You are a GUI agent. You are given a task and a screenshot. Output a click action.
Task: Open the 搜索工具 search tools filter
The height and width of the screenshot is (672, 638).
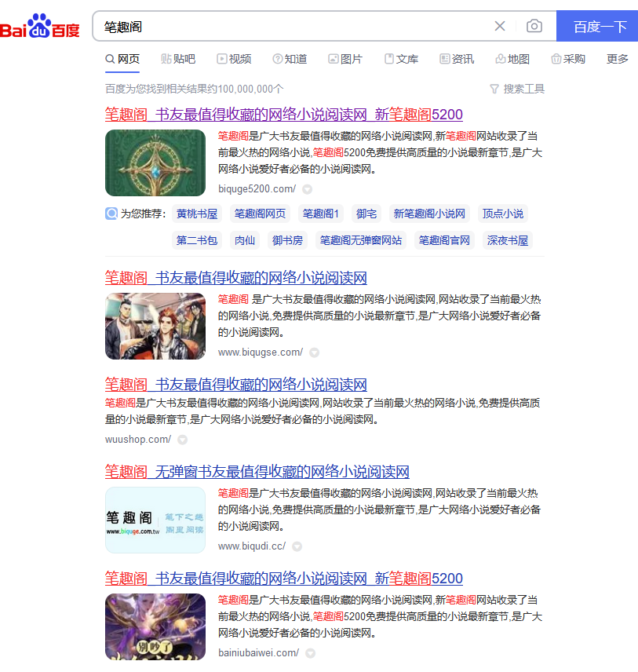518,89
